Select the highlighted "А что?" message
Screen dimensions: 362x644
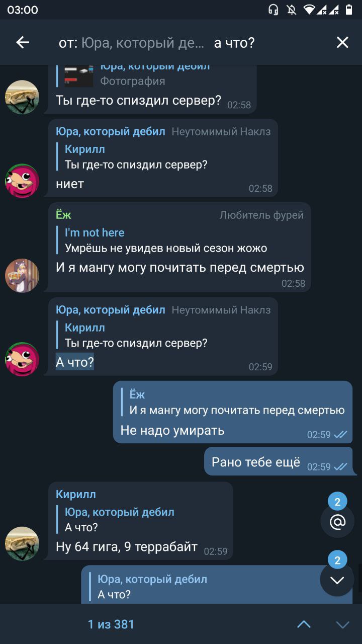pos(74,362)
